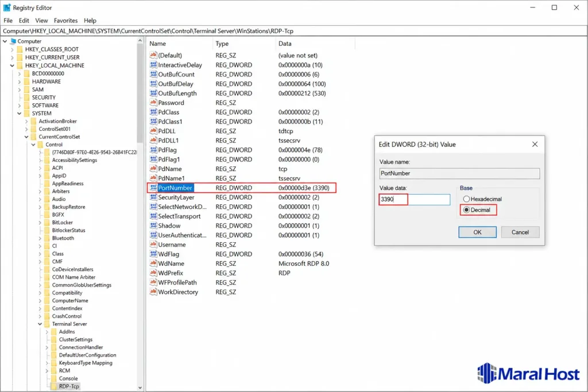
Task: Click the RDP-Tcp folder icon
Action: 53,386
